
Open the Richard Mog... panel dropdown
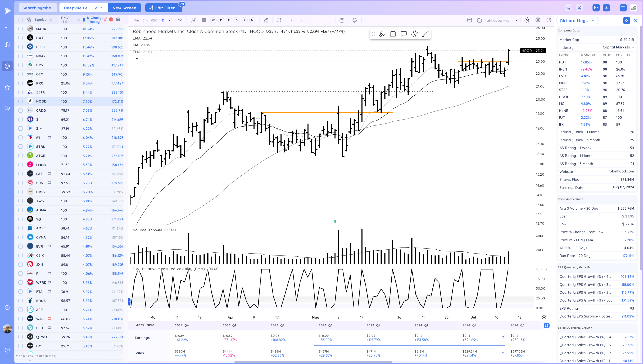(577, 21)
